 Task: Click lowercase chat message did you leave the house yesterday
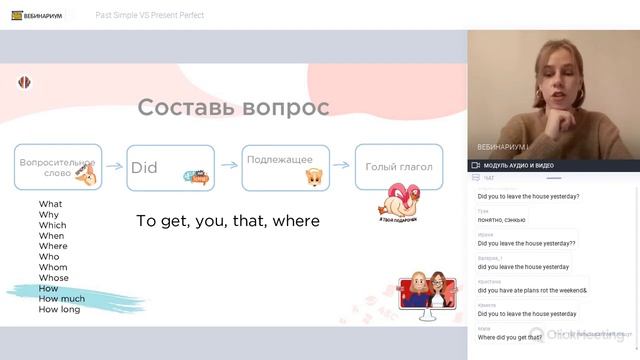523,267
